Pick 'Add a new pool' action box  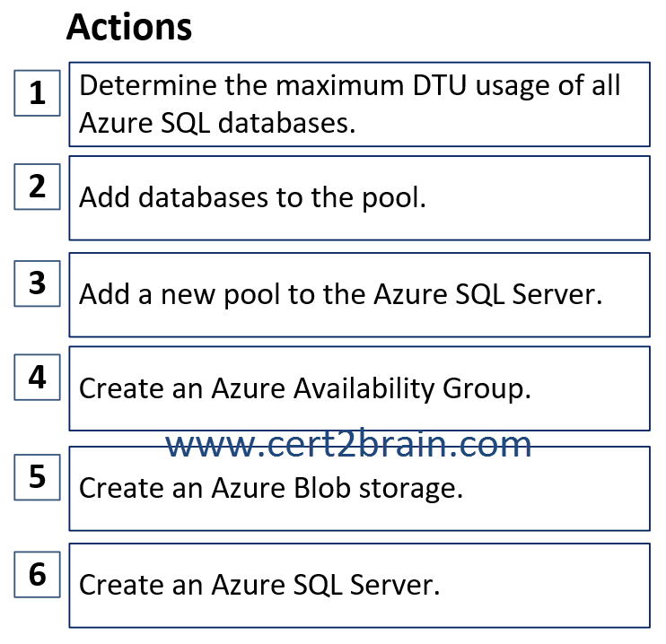coord(359,294)
